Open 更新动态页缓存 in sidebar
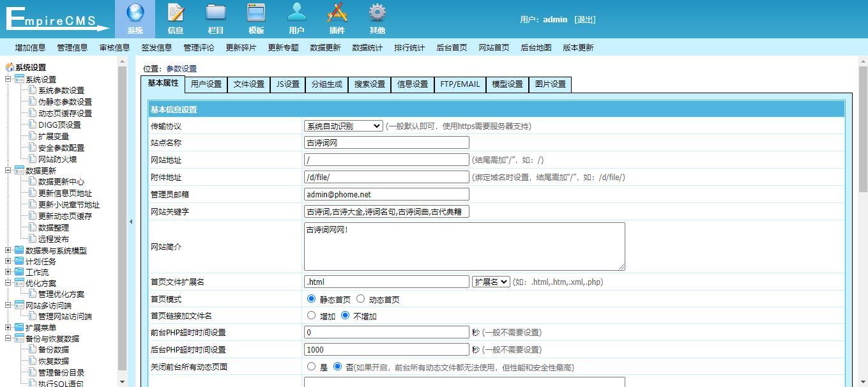This screenshot has height=387, width=868. click(65, 216)
